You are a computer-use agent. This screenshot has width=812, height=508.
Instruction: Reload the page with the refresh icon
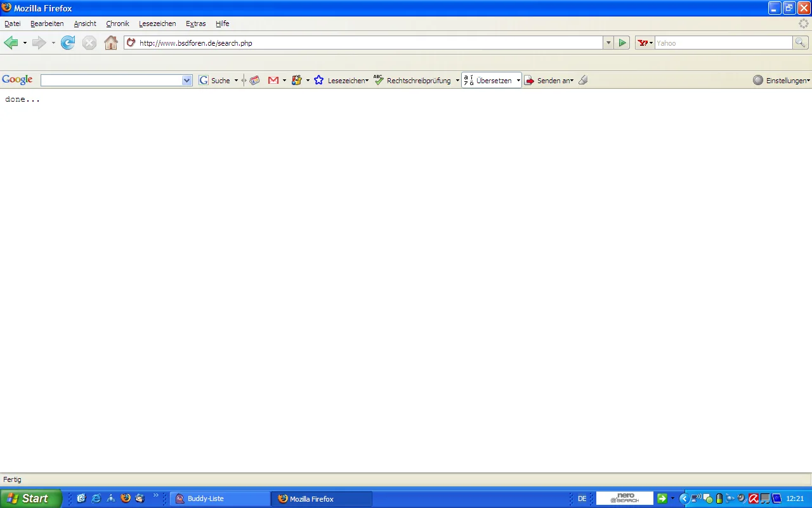pos(68,43)
